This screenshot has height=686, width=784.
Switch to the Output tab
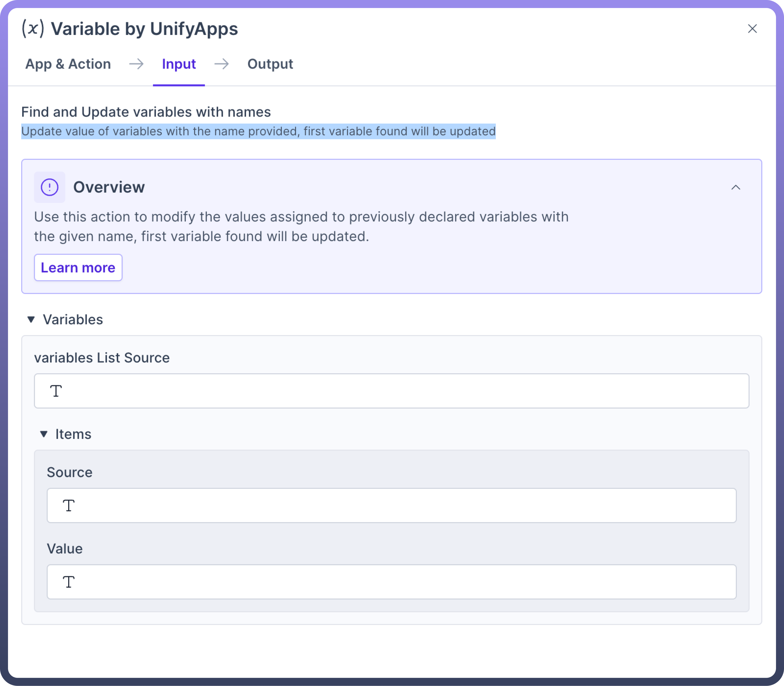(270, 64)
